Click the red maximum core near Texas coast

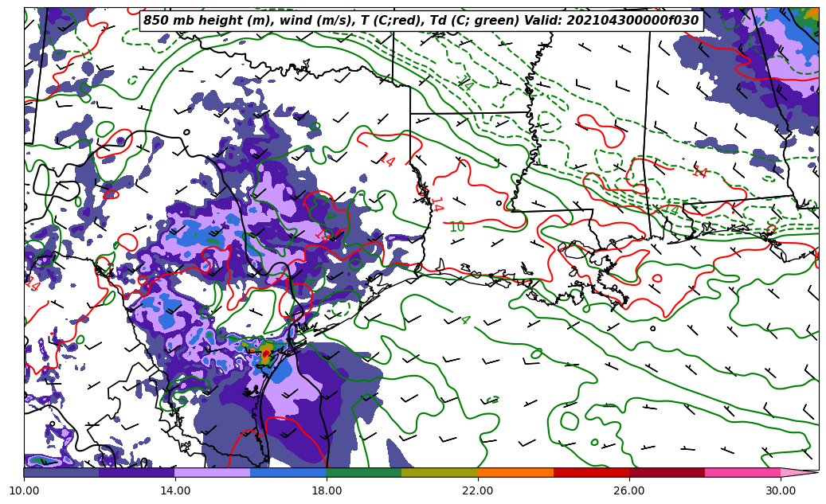[x=266, y=353]
